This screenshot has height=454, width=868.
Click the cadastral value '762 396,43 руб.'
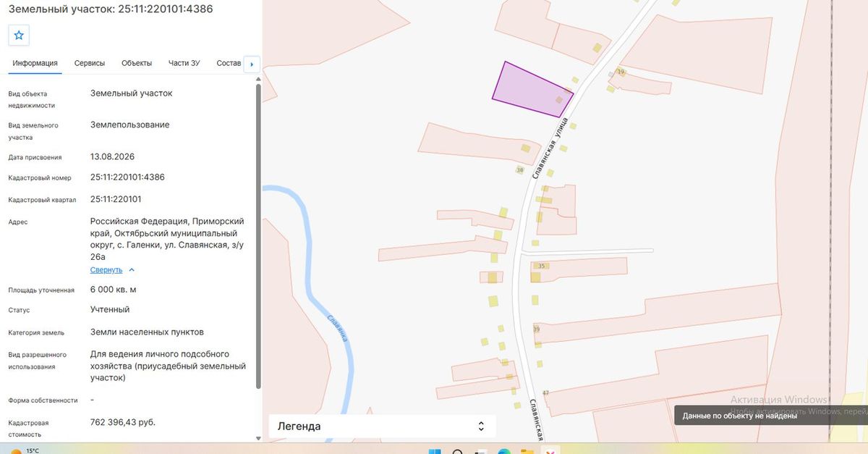(123, 422)
